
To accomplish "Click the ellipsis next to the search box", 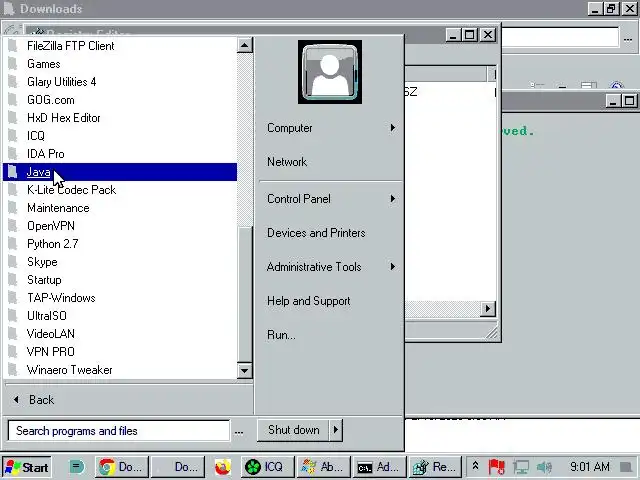I will click(239, 432).
